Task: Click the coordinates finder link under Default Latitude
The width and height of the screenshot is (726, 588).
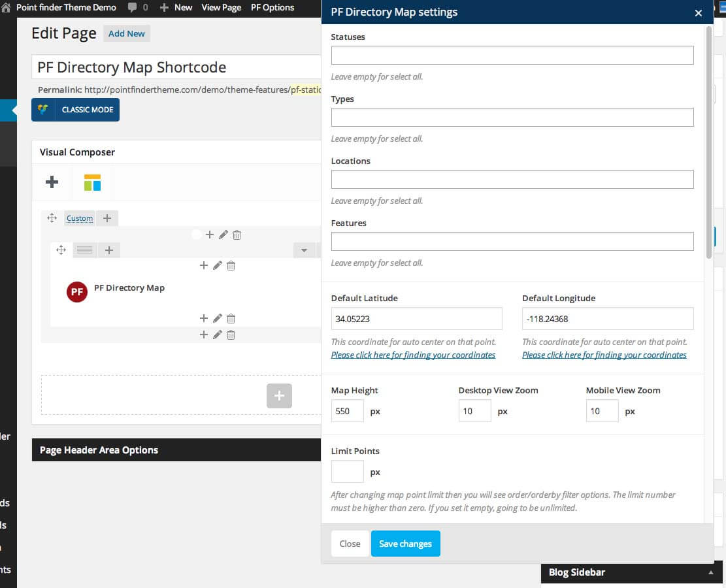Action: tap(413, 355)
